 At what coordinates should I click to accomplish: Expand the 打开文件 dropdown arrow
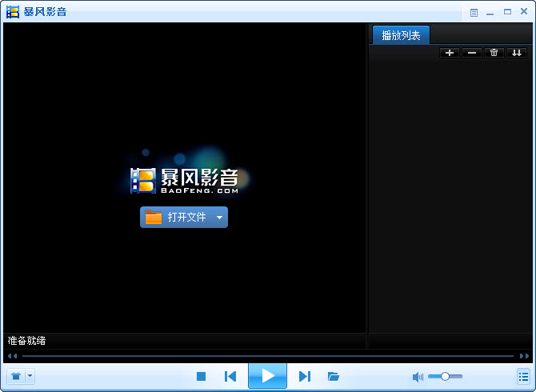(x=220, y=218)
